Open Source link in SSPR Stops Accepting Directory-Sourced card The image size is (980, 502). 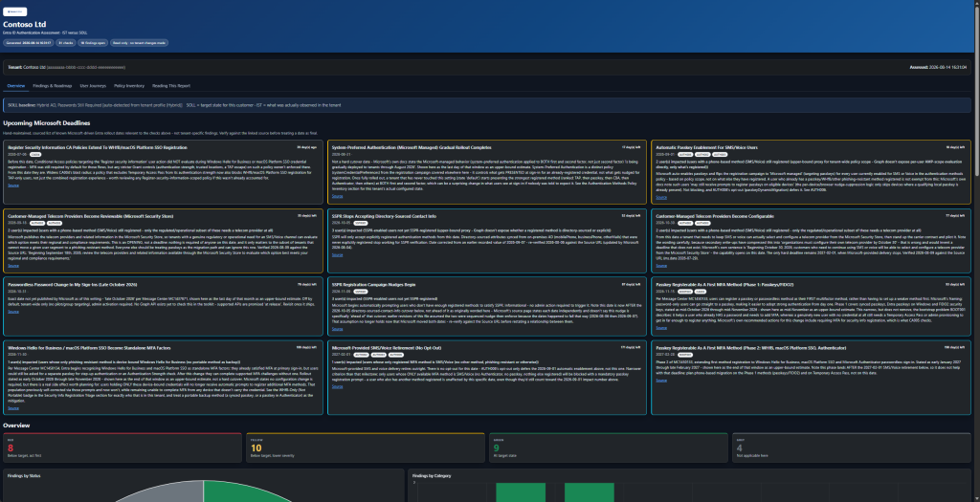pos(338,254)
